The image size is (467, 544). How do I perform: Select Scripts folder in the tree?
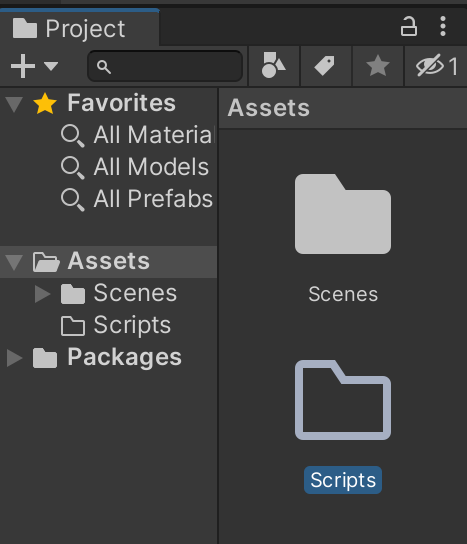[116, 325]
